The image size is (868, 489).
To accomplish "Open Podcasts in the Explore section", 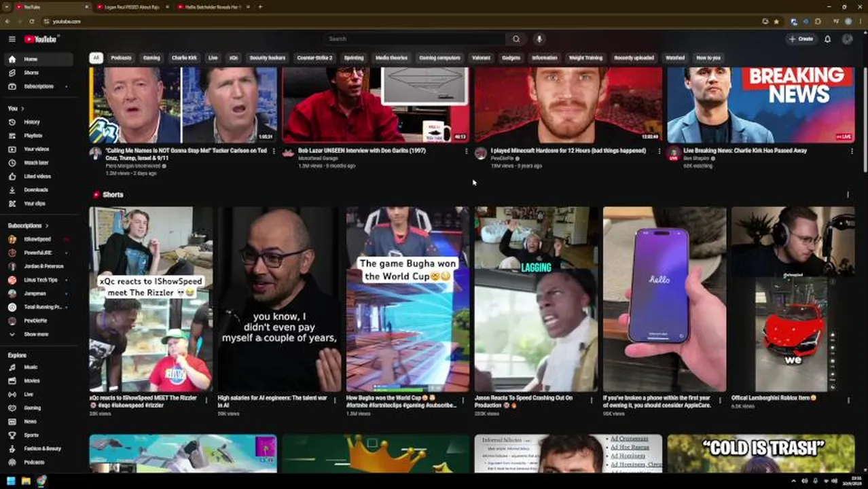I will (x=39, y=463).
